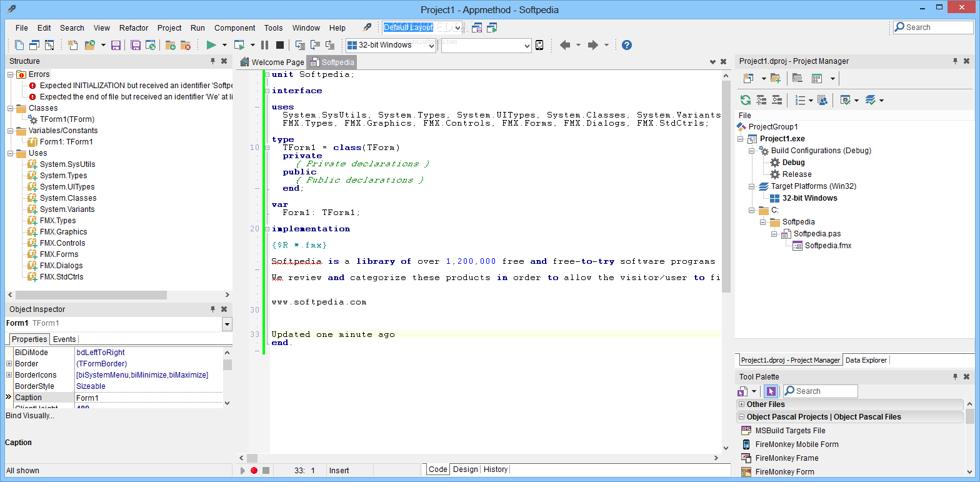The image size is (980, 482).
Task: Navigate back with left arrow
Action: pos(565,45)
